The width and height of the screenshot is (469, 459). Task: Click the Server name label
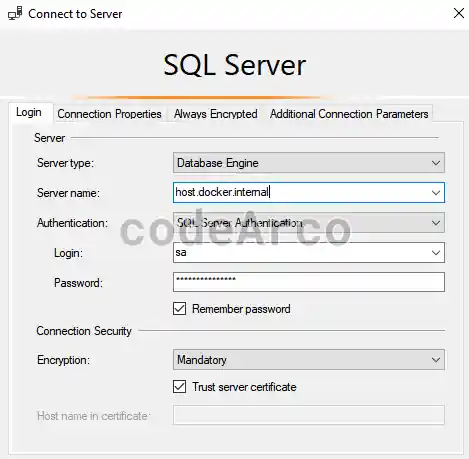click(68, 193)
